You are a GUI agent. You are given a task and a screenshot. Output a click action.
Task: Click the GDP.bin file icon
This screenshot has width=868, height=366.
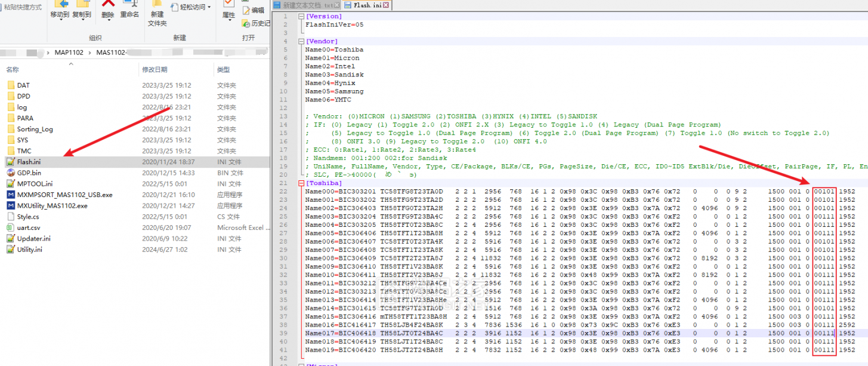click(x=11, y=173)
